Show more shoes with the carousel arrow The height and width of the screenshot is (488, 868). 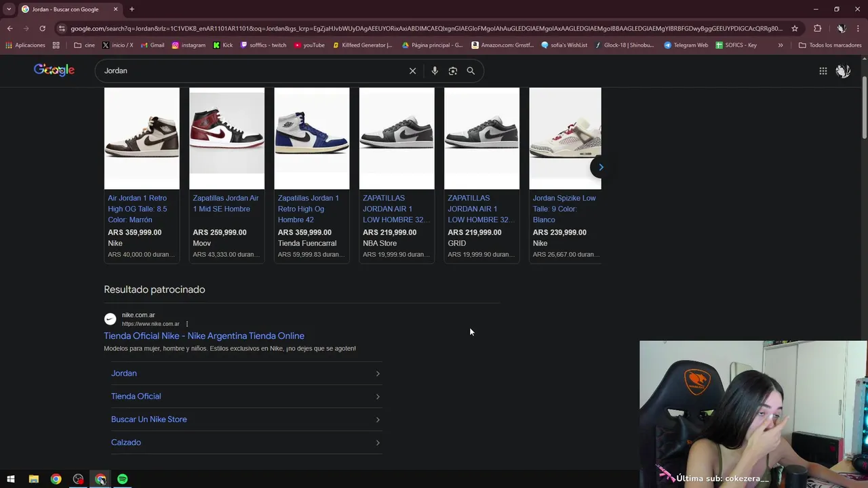(599, 167)
